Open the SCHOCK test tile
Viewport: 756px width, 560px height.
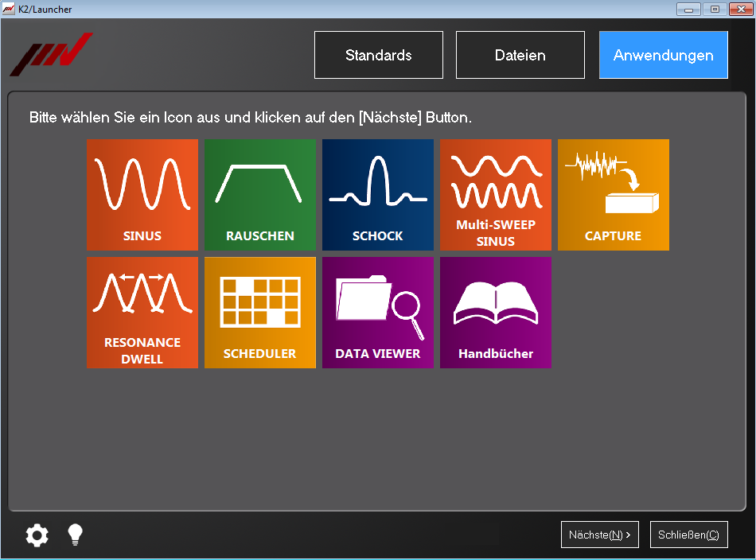coord(378,195)
